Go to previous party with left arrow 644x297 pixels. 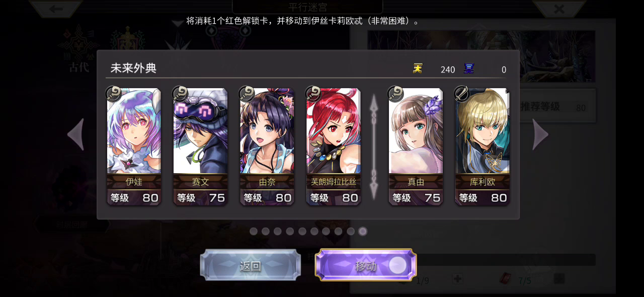[76, 134]
